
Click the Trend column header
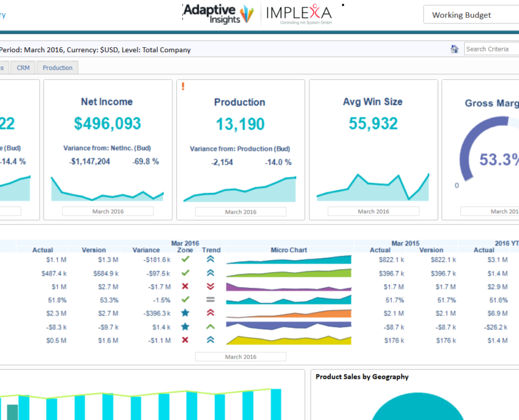(x=211, y=250)
